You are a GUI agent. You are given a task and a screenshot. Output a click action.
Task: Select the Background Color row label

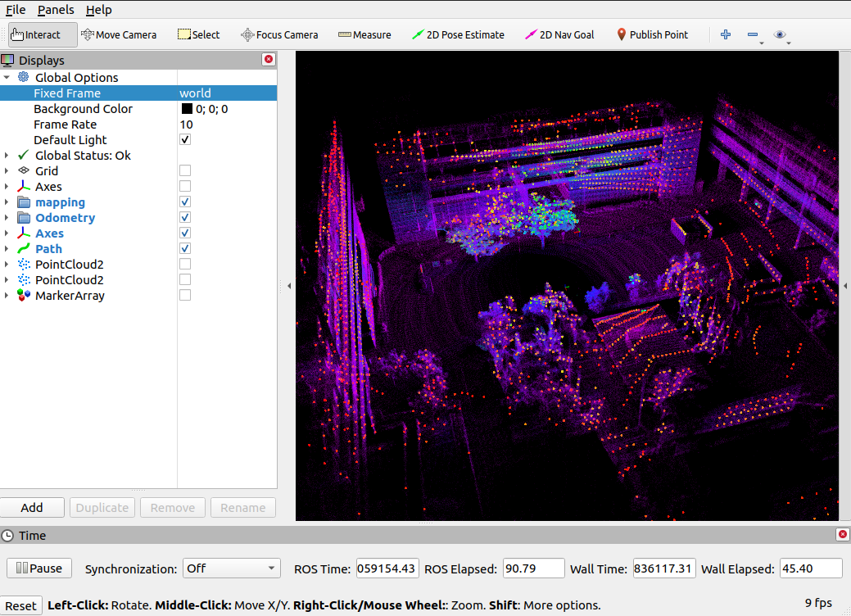click(x=83, y=109)
